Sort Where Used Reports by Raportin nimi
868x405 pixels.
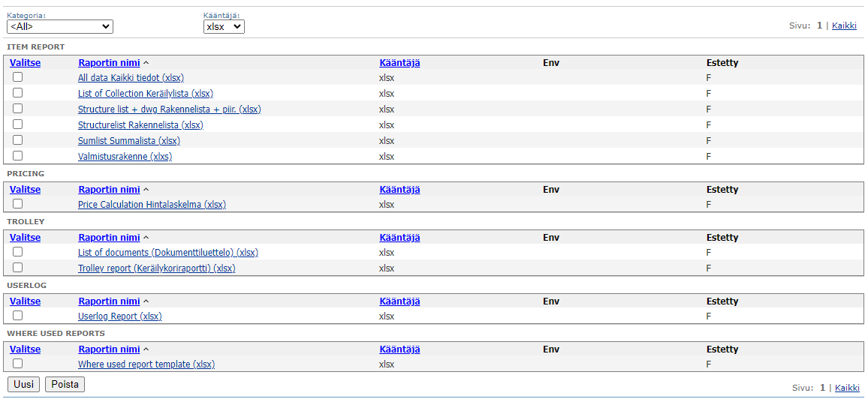tap(109, 349)
